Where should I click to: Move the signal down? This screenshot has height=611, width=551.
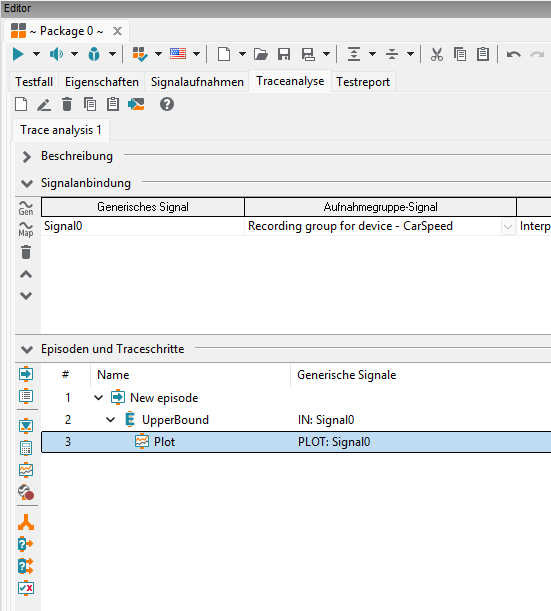click(x=26, y=296)
